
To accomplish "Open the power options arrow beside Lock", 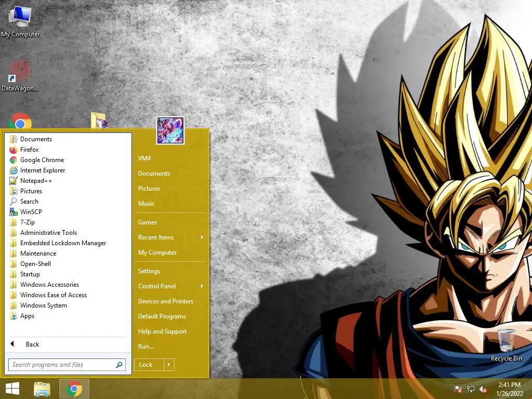I will tap(169, 365).
